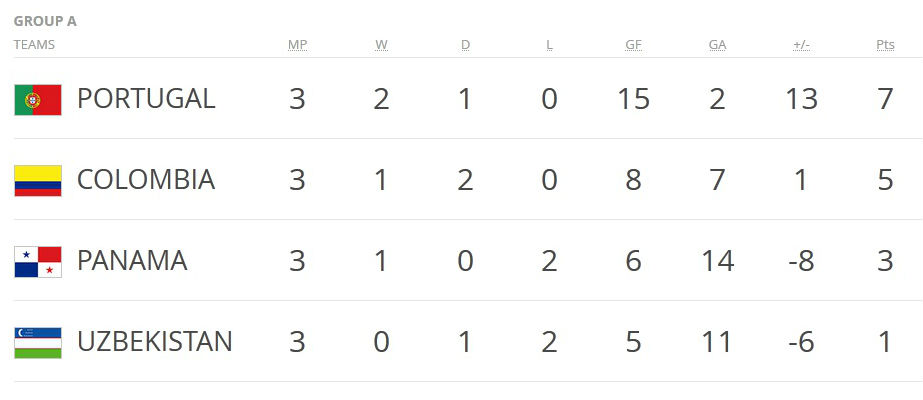
Task: Select the UZBEKISTAN team name
Action: tap(154, 342)
